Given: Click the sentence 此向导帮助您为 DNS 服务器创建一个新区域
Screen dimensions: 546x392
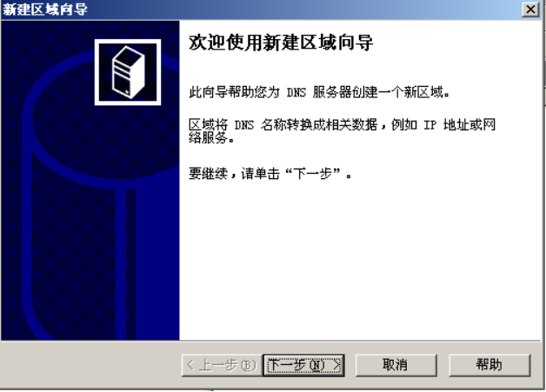Looking at the screenshot, I should (319, 92).
